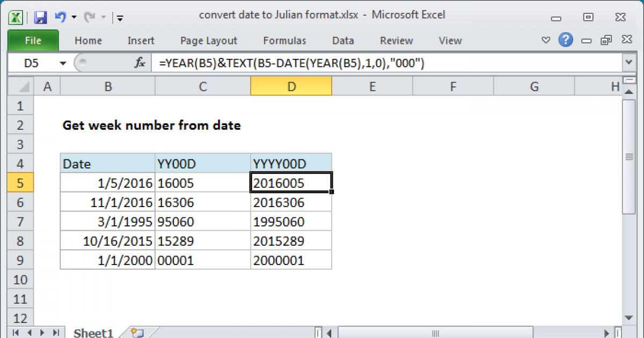Select the Sheet1 tab
Screen dimensions: 644x338
[x=93, y=333]
